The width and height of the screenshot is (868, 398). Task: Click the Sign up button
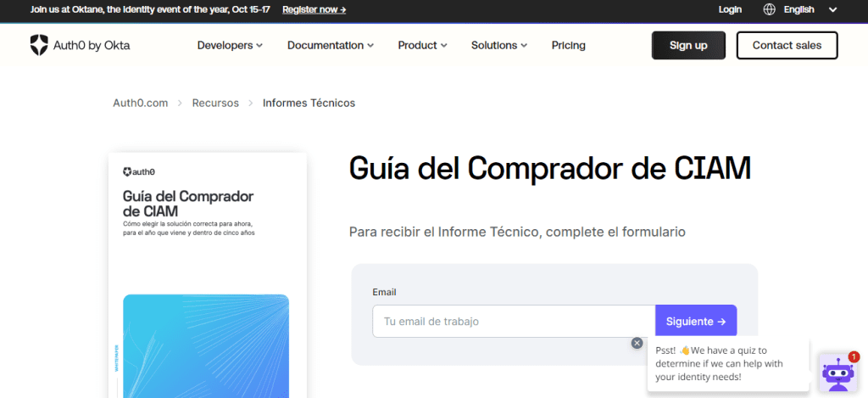coord(688,46)
